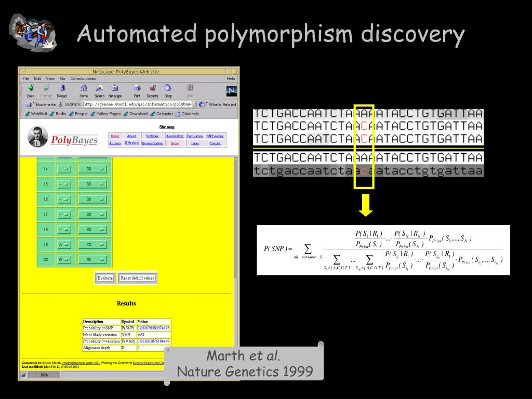
Task: Open the Home toolbar icon
Action: pyautogui.click(x=84, y=88)
